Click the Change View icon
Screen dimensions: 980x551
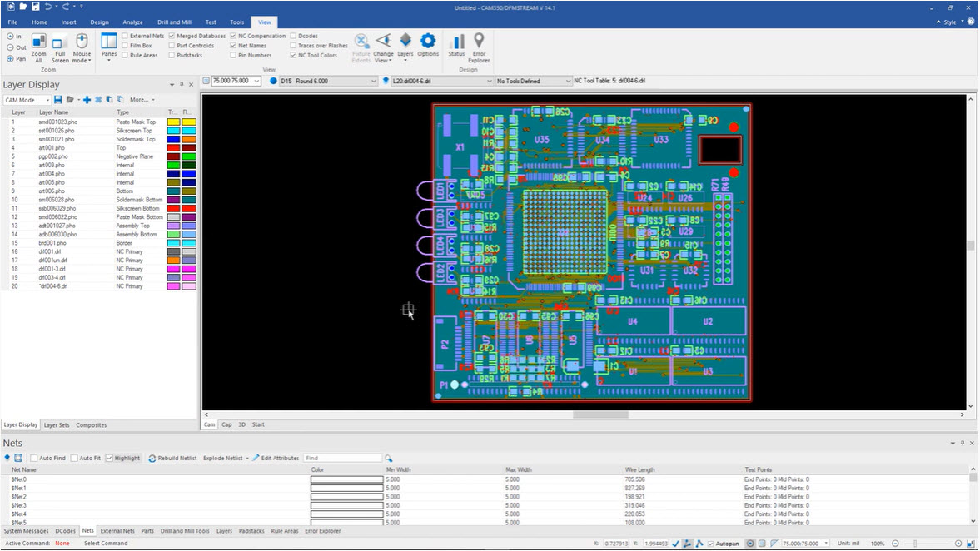click(384, 42)
